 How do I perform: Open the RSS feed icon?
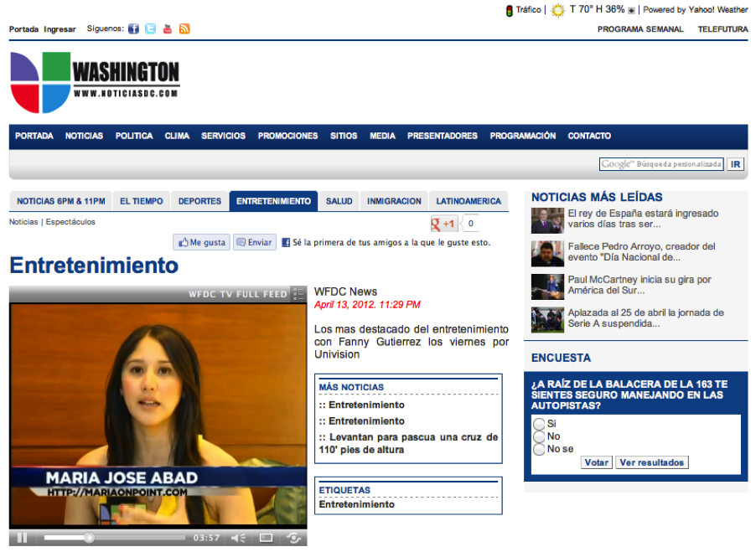[x=184, y=29]
